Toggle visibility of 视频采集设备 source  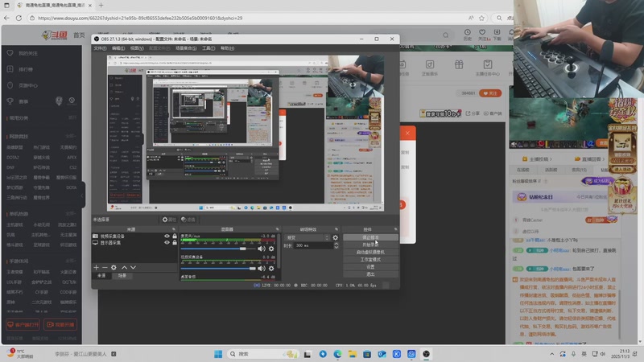point(167,236)
